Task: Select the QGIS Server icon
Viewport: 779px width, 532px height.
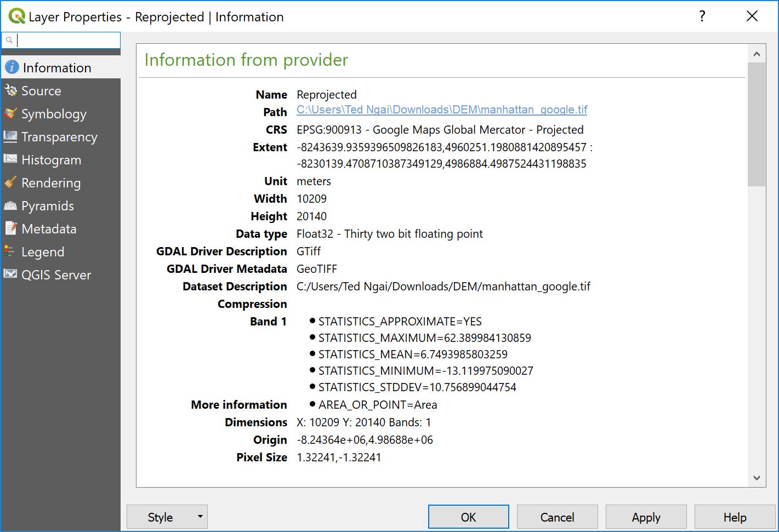Action: click(10, 274)
